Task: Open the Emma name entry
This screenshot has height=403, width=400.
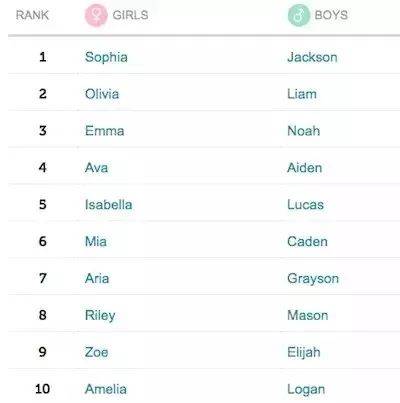Action: 104,131
